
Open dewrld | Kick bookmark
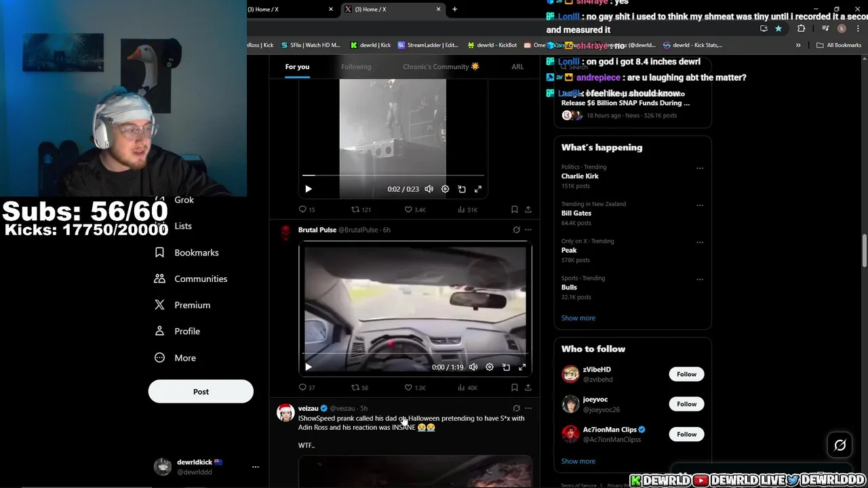370,45
